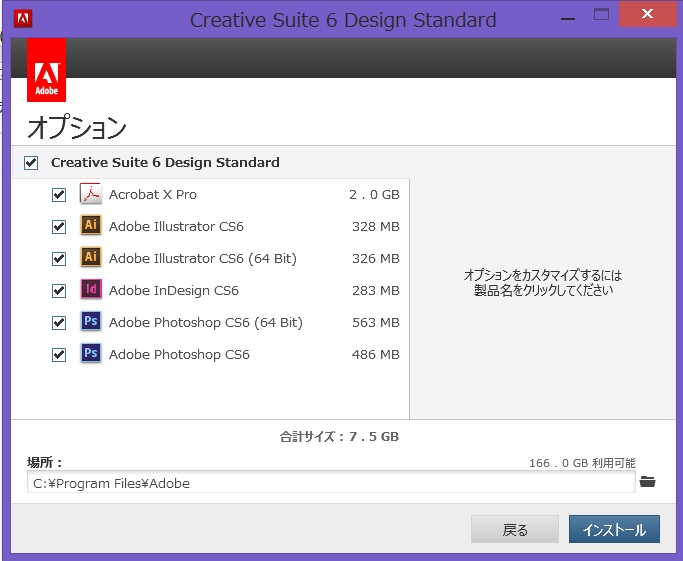Deselect the Adobe Illustrator CS6 checkbox
Screen dimensions: 683x561
(59, 226)
